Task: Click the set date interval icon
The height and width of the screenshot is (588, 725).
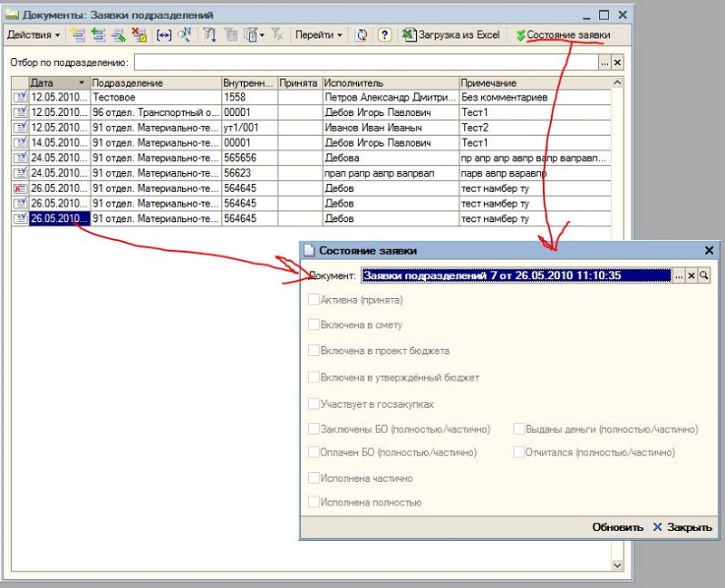Action: click(x=163, y=35)
